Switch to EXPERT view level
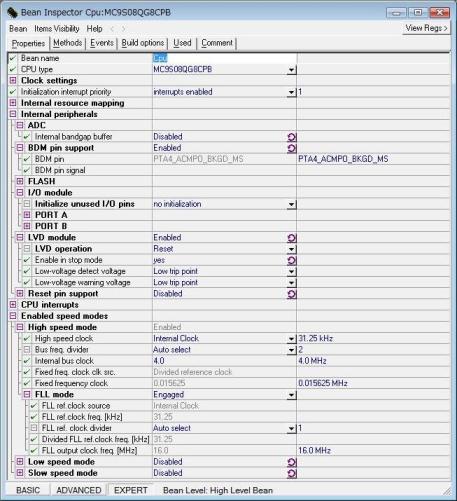Image resolution: width=457 pixels, height=501 pixels. click(131, 490)
